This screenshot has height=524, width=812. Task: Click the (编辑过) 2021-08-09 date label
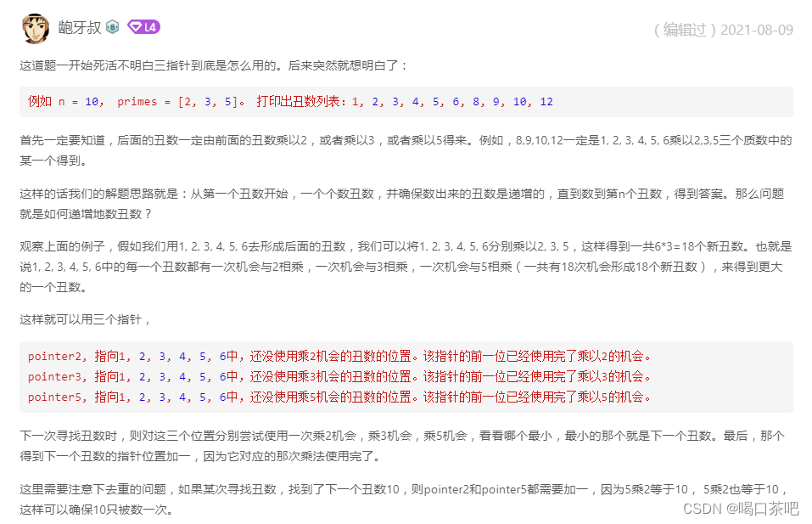pos(724,30)
